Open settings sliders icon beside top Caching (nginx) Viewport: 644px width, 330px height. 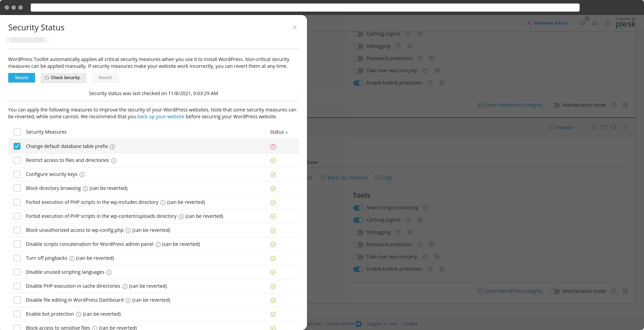(x=420, y=34)
